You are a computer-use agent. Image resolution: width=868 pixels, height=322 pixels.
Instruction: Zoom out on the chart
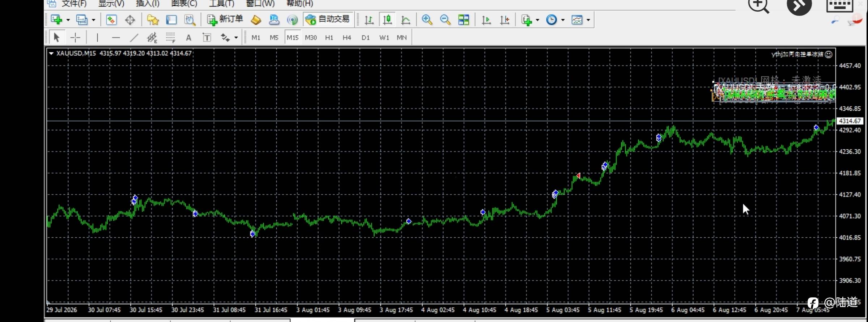click(445, 20)
